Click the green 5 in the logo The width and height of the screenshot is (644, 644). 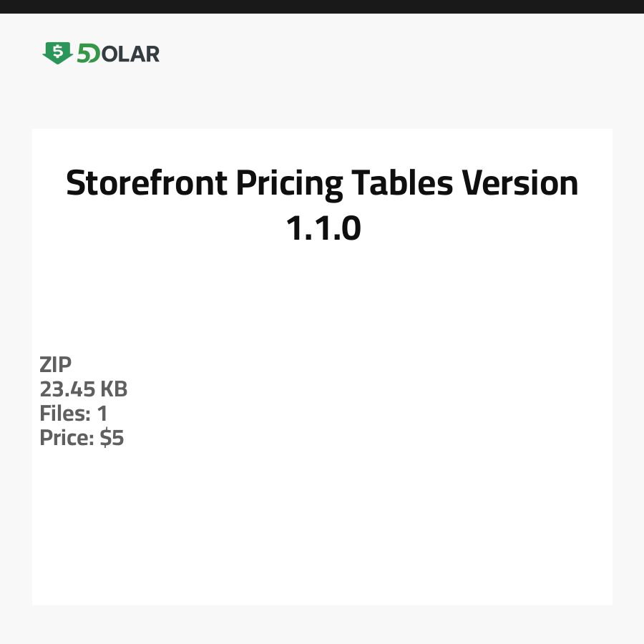coord(84,54)
